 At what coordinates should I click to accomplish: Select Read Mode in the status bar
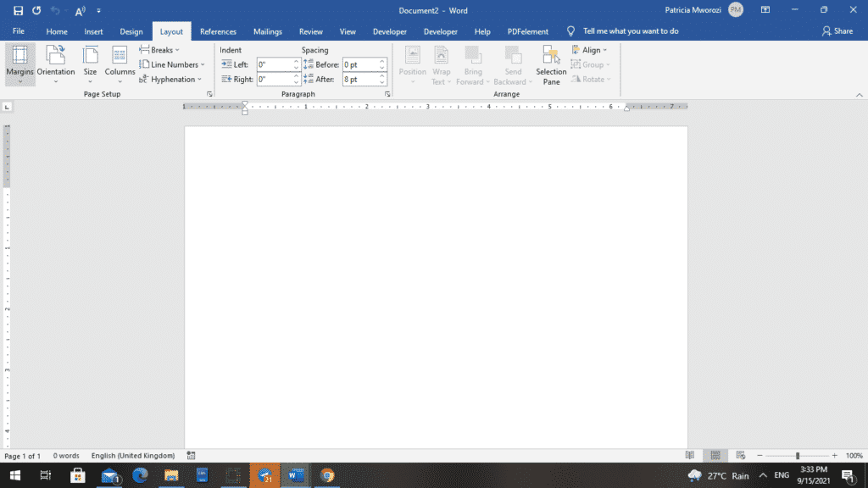pyautogui.click(x=690, y=456)
